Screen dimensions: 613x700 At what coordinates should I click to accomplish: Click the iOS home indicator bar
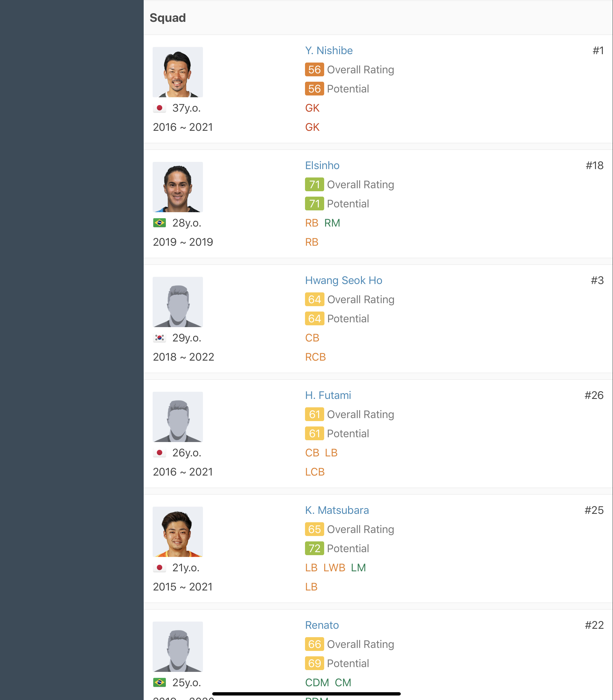[x=306, y=694]
